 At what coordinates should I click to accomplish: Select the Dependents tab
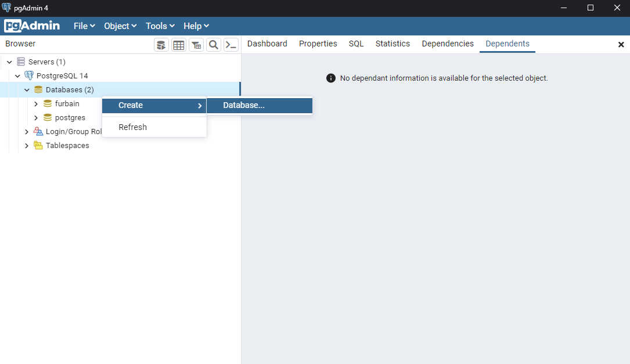point(507,44)
